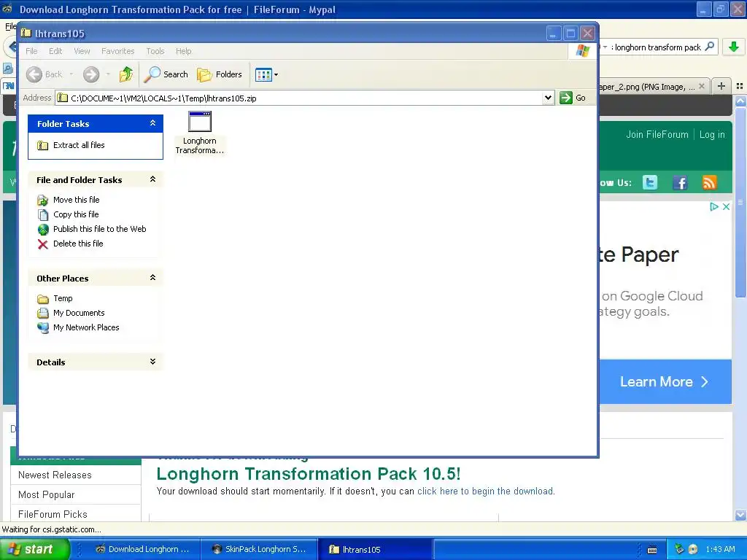Collapse File and Folder Tasks panel
Viewport: 747px width, 560px height.
click(152, 179)
